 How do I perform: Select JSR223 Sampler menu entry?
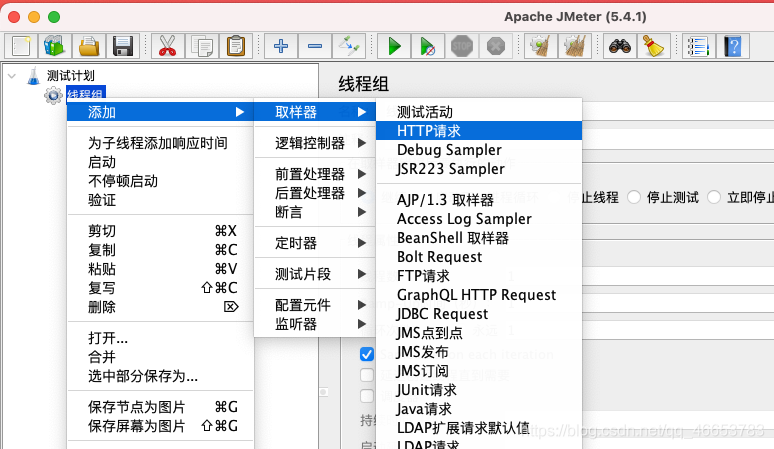479,169
